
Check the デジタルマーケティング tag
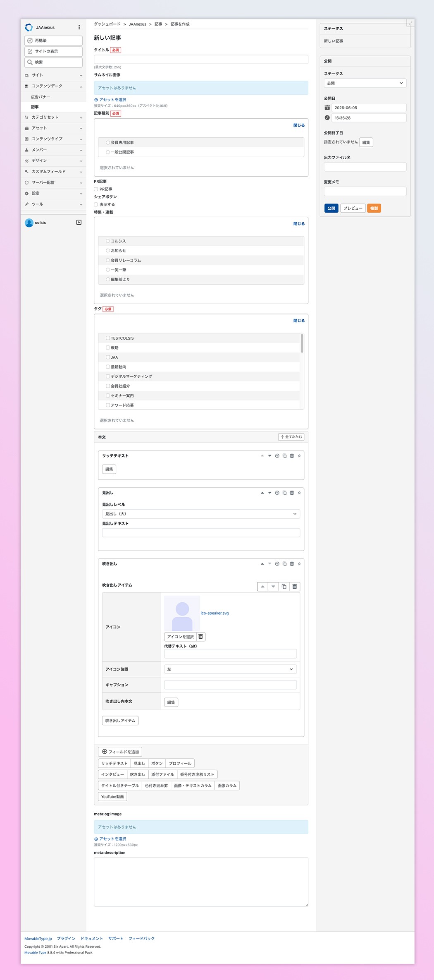tap(108, 376)
